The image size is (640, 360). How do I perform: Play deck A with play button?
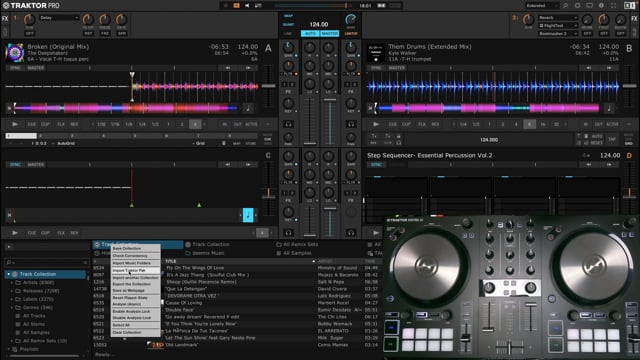pos(15,124)
